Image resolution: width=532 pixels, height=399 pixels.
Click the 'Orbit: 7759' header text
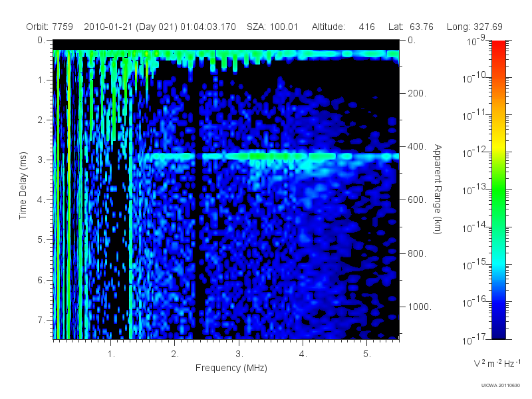coord(49,27)
